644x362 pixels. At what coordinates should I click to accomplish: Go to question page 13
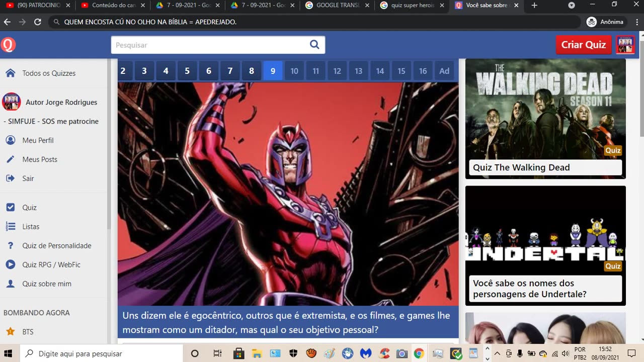tap(359, 71)
